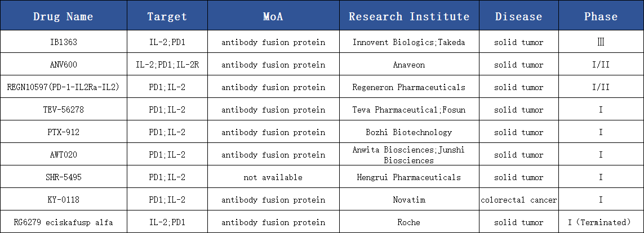Select the Research Institute column header
The height and width of the screenshot is (233, 644).
[409, 16]
